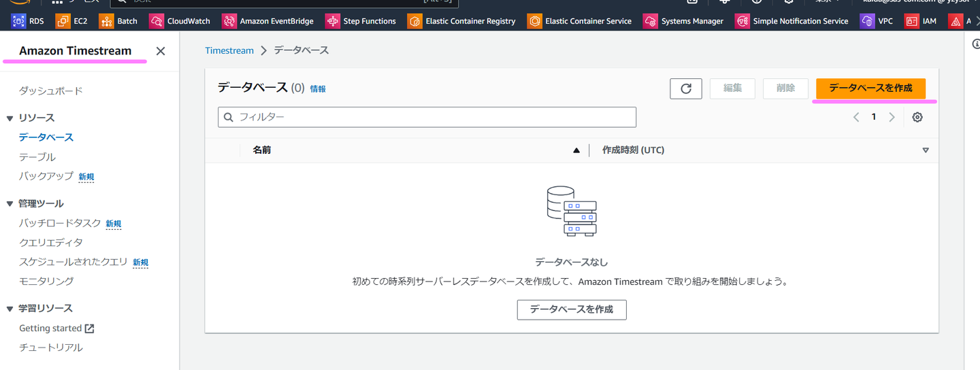Refresh the database list

click(x=686, y=88)
